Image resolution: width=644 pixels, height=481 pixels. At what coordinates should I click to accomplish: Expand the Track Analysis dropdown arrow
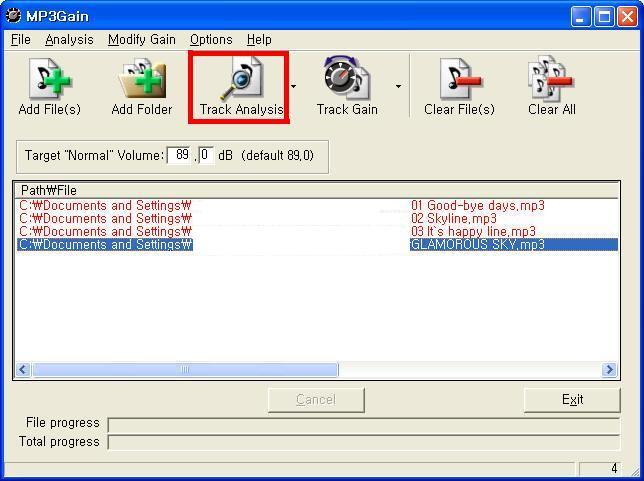point(293,86)
